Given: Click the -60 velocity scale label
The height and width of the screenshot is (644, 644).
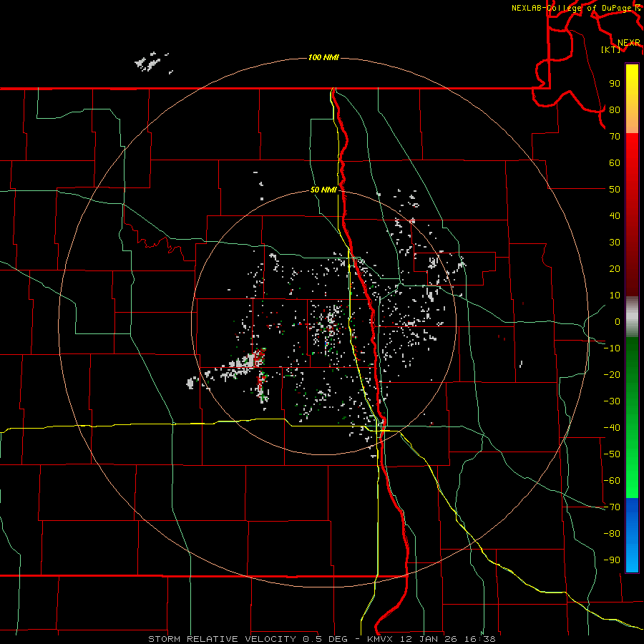Looking at the screenshot, I should tap(612, 481).
